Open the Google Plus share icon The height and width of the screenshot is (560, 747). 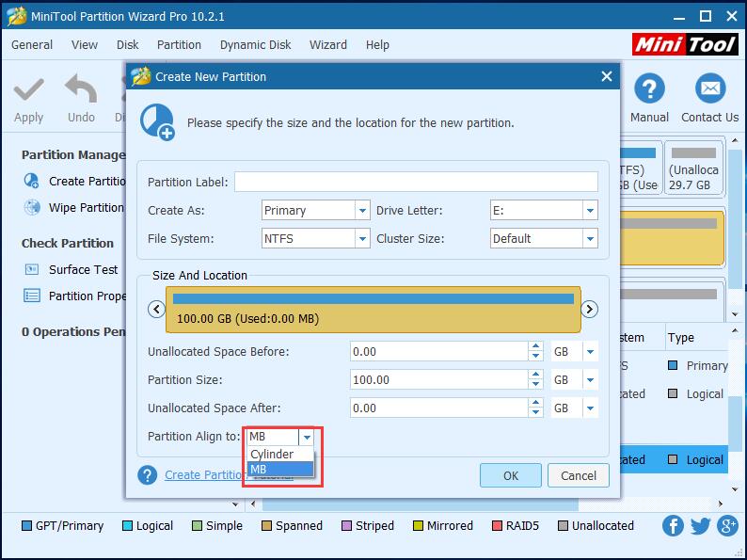(727, 526)
